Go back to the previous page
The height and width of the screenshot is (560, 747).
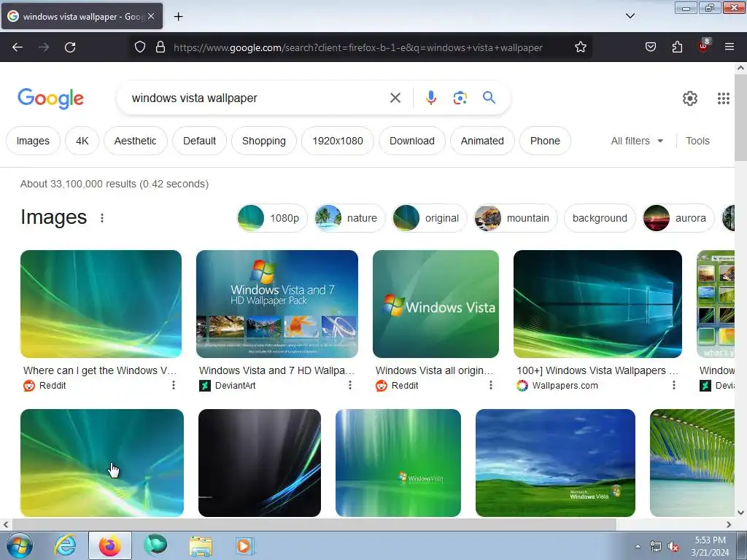click(x=18, y=47)
